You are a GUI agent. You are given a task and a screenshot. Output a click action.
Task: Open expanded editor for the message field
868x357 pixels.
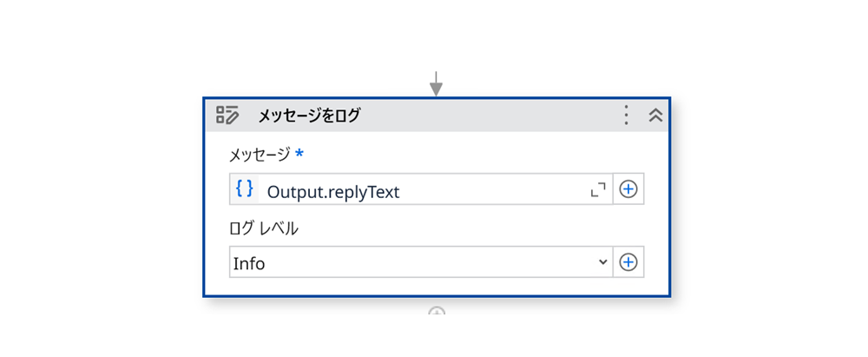[x=598, y=189]
